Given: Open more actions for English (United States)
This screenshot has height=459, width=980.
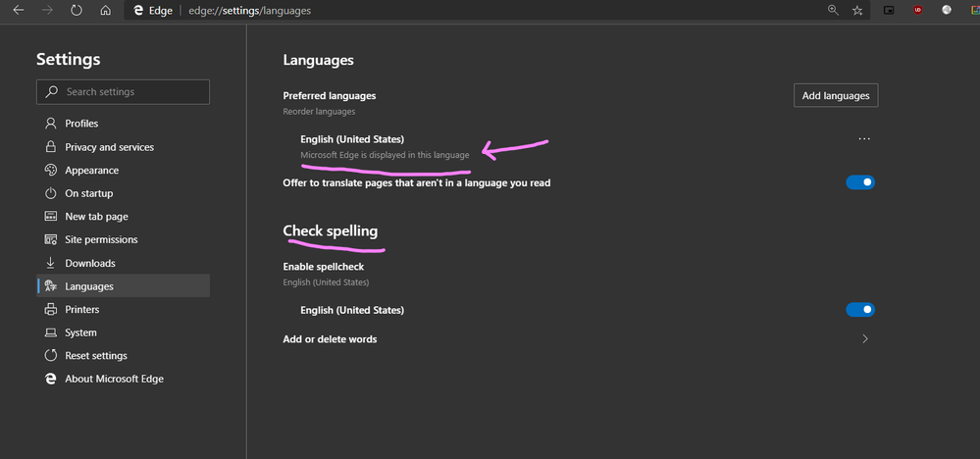Looking at the screenshot, I should (x=864, y=138).
